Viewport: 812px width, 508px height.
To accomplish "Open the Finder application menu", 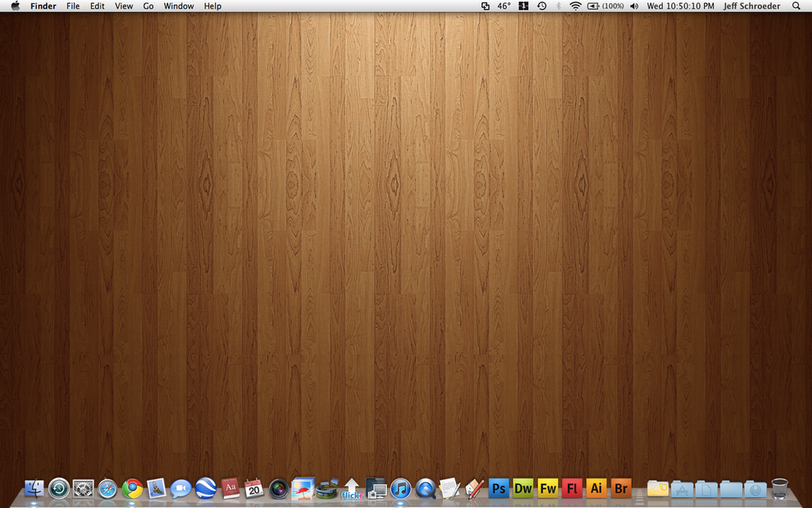I will [x=44, y=6].
